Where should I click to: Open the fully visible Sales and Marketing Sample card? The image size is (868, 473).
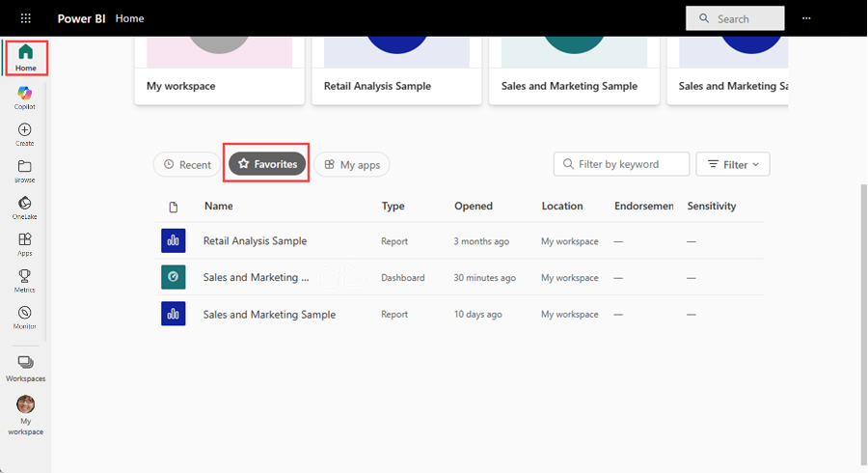(x=574, y=70)
